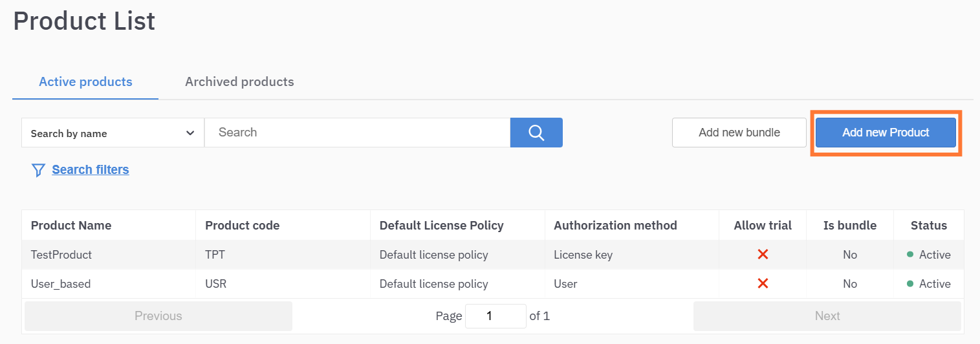Click Add new bundle button
The image size is (980, 344).
(x=739, y=133)
